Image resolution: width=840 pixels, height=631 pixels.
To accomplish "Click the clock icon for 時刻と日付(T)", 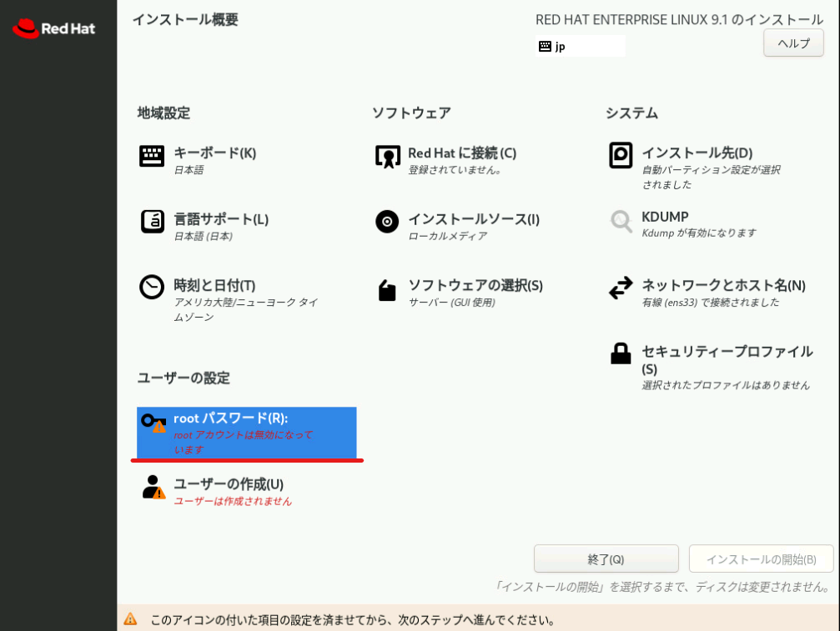I will (x=152, y=287).
